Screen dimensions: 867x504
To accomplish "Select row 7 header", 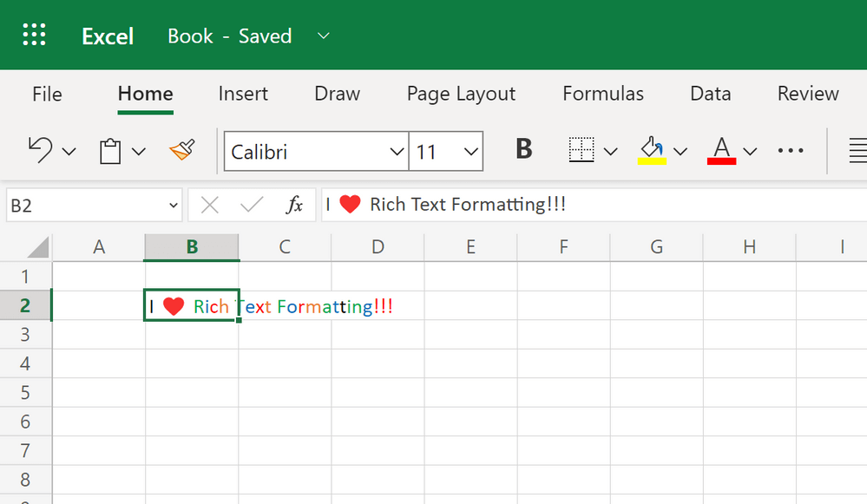I will (25, 451).
